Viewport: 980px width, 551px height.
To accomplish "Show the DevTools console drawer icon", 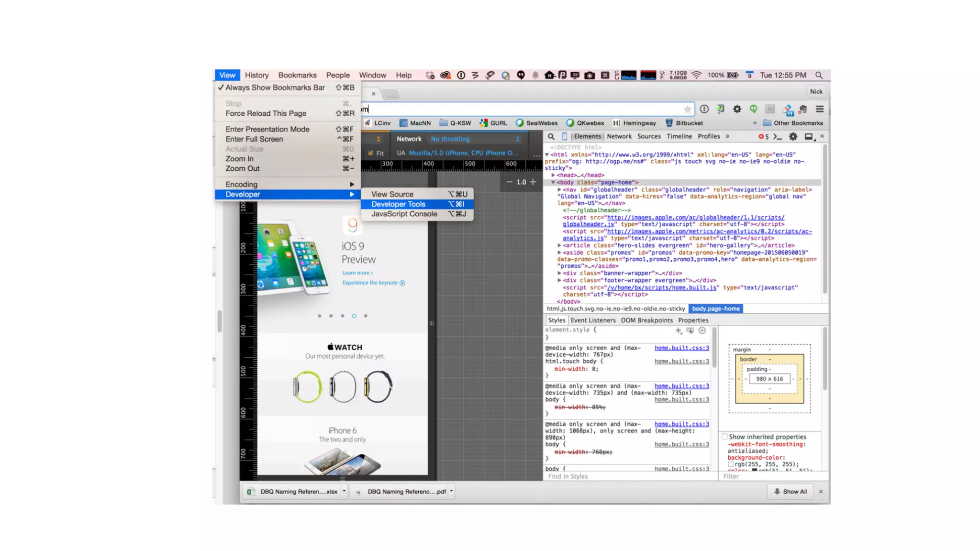I will coord(778,137).
